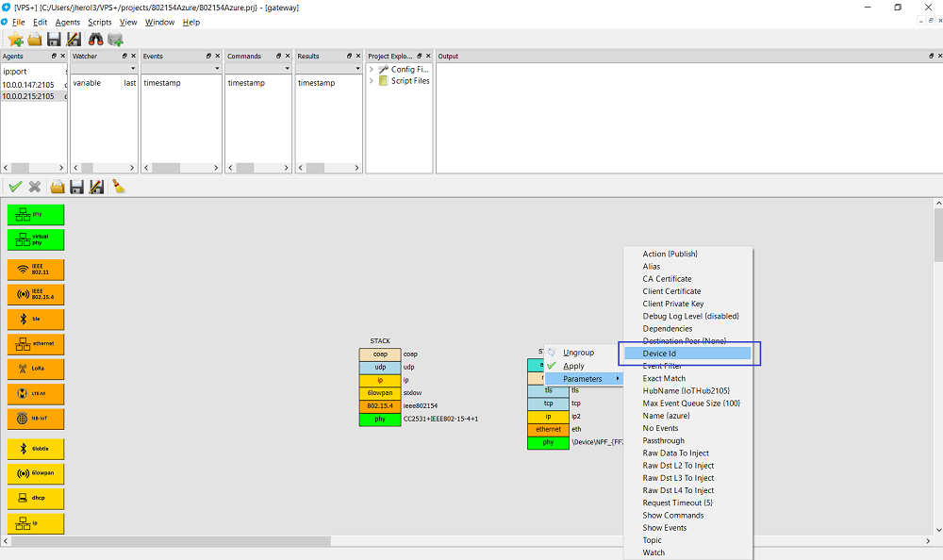This screenshot has width=943, height=560.
Task: Close the Agents panel
Action: (x=62, y=56)
